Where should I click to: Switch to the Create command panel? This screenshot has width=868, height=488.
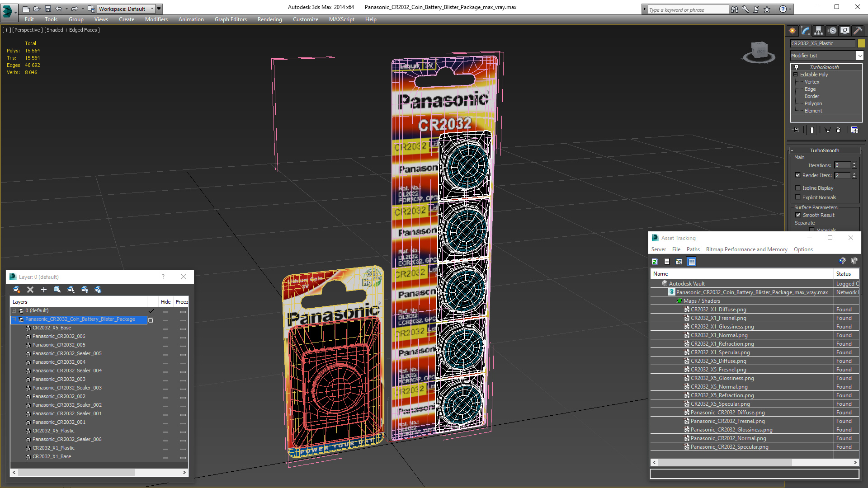[x=793, y=31]
